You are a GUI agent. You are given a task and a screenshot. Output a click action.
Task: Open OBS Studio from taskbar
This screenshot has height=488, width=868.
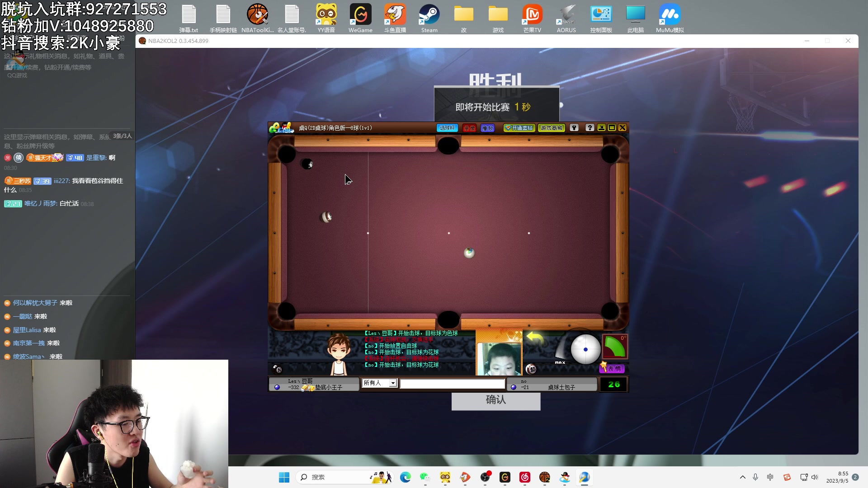pyautogui.click(x=485, y=477)
